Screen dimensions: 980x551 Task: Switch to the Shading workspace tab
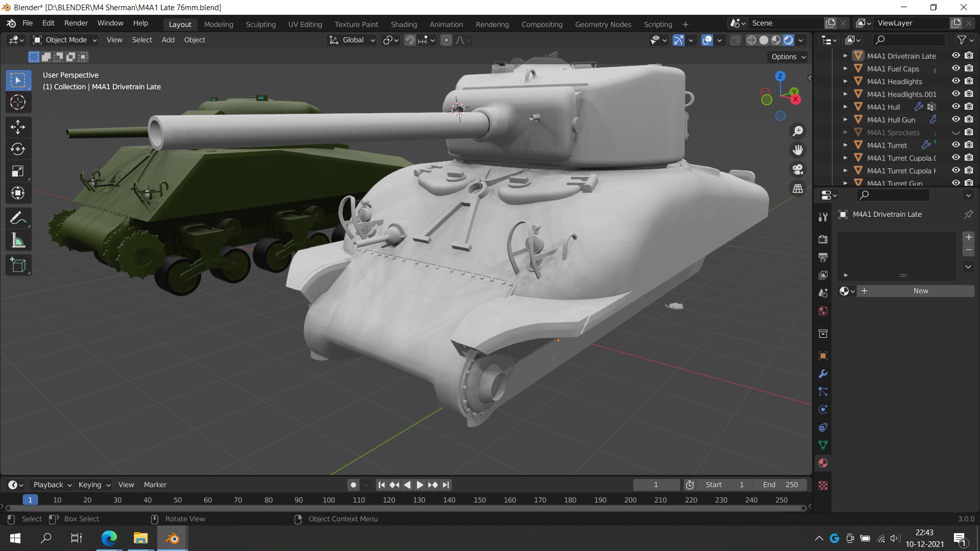coord(403,24)
